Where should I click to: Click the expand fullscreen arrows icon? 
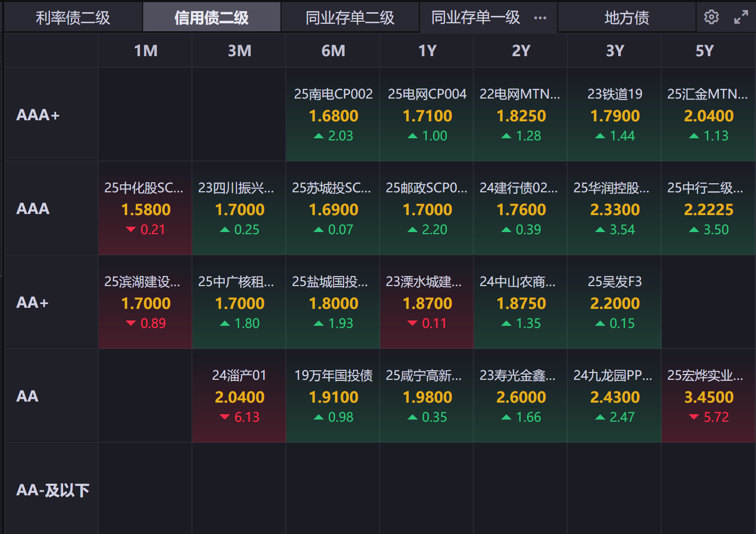click(741, 17)
